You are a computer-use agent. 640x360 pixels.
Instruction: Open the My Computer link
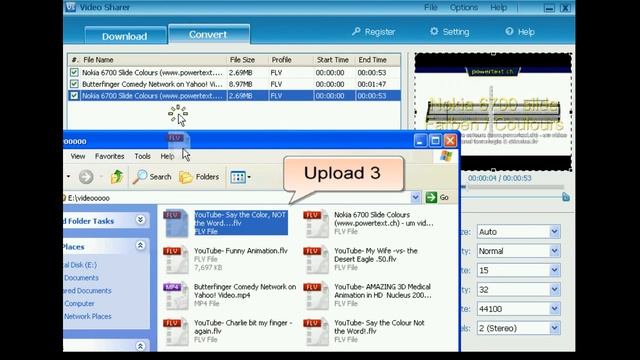point(79,304)
